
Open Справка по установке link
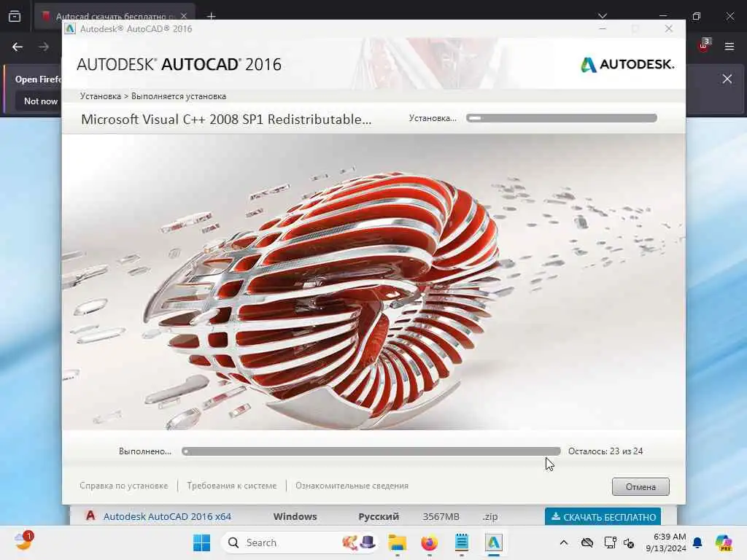tap(124, 486)
